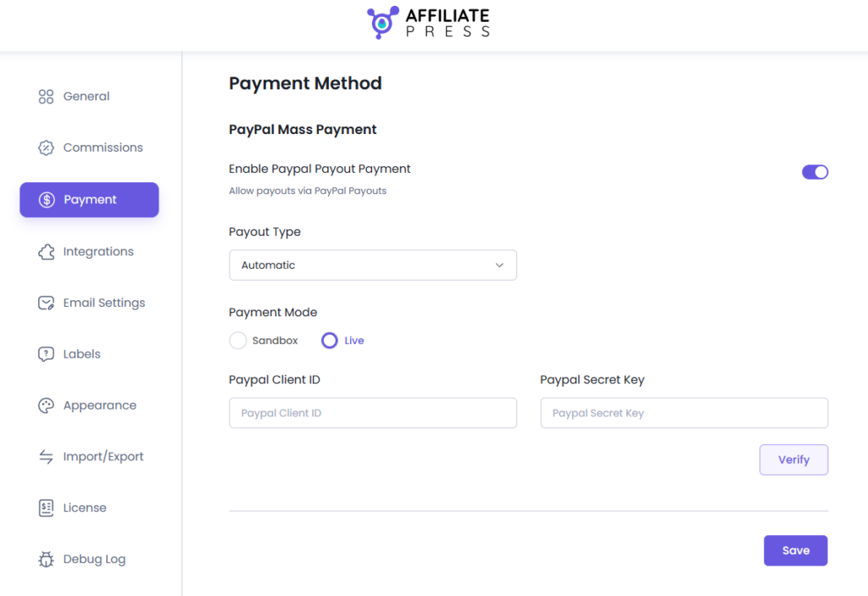Click the License document icon
Image resolution: width=868 pixels, height=596 pixels.
coord(46,508)
